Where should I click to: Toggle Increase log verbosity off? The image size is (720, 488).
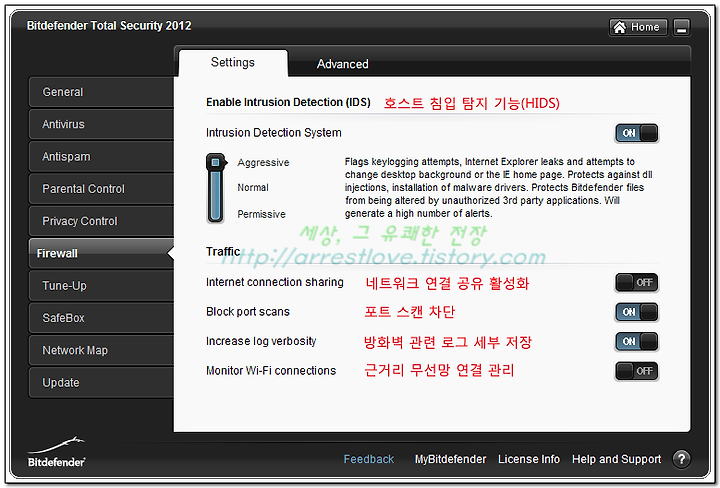point(636,342)
